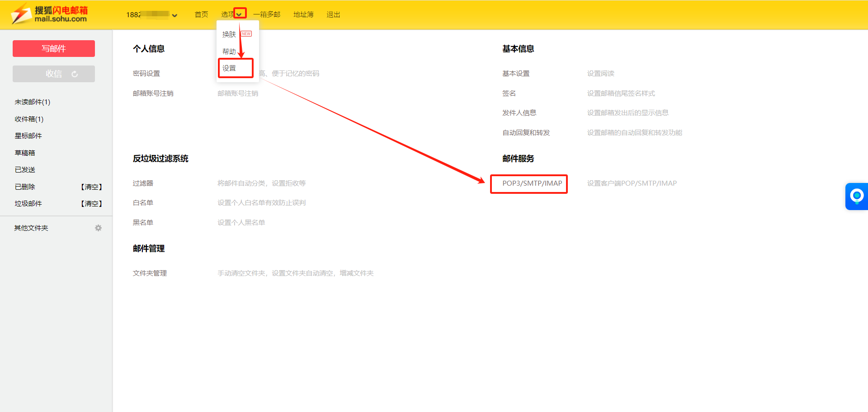Viewport: 868px width, 412px height.
Task: Click 清空 next to 已删除
Action: [92, 187]
